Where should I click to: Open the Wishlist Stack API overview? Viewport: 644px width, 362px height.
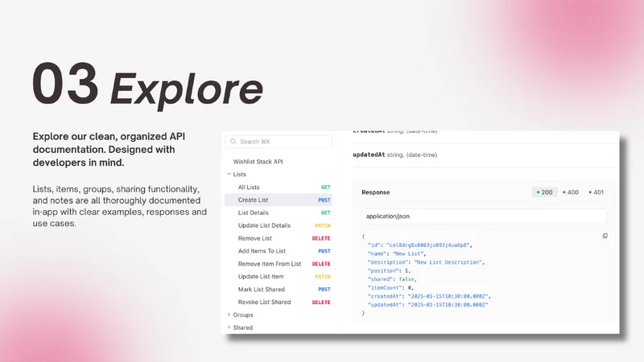click(258, 162)
